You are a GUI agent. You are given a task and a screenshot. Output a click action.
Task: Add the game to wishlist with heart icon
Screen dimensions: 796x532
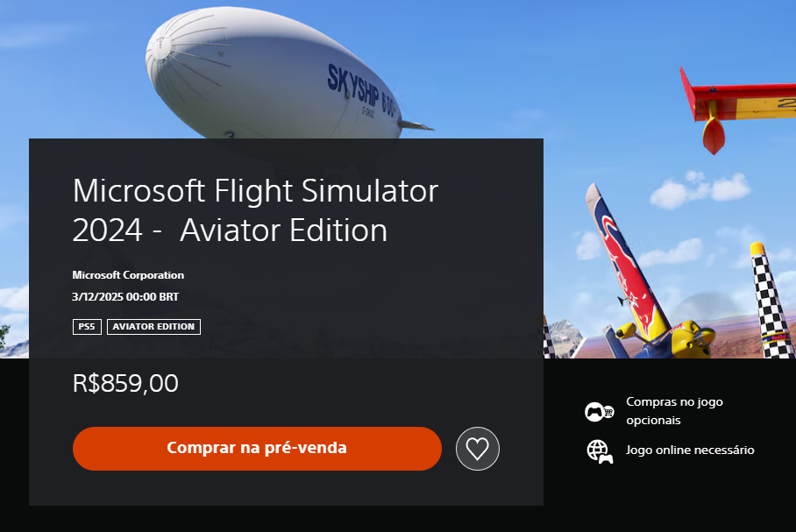pyautogui.click(x=477, y=448)
